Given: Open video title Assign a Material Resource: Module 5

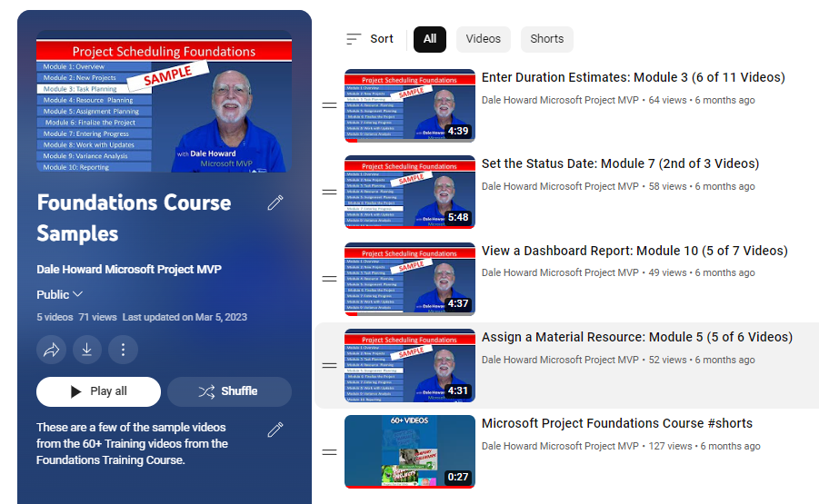Looking at the screenshot, I should 636,337.
